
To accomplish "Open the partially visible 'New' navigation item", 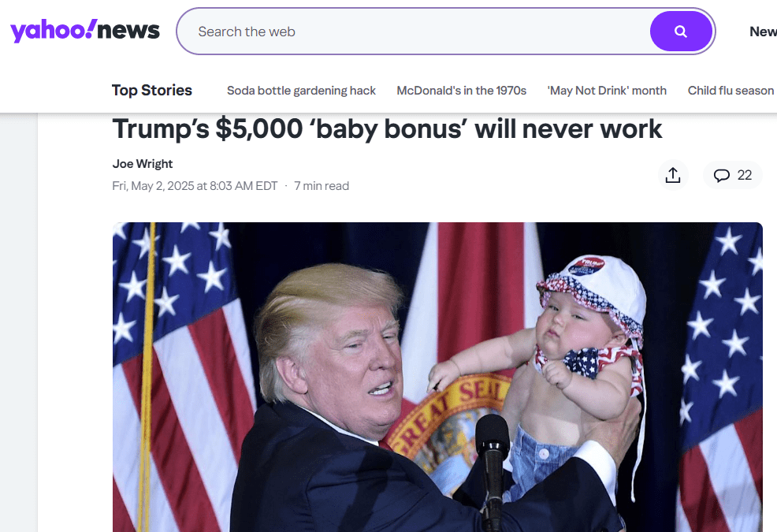I will [763, 32].
